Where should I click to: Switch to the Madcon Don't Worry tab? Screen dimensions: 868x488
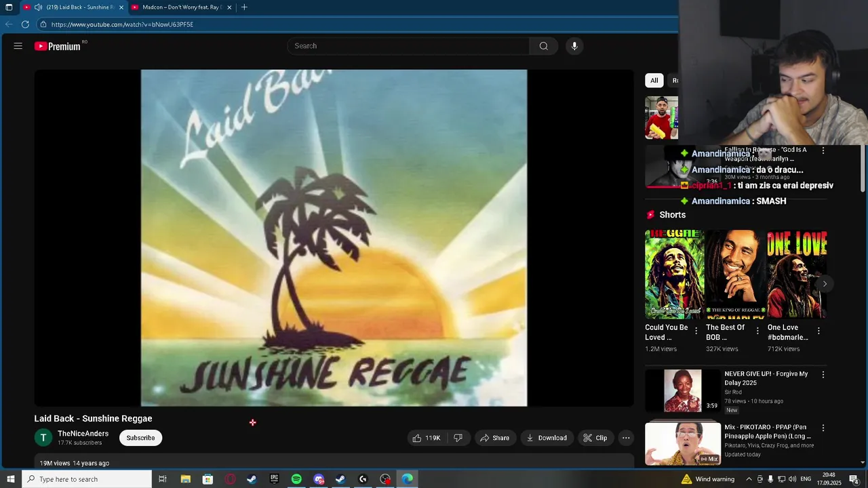(182, 7)
